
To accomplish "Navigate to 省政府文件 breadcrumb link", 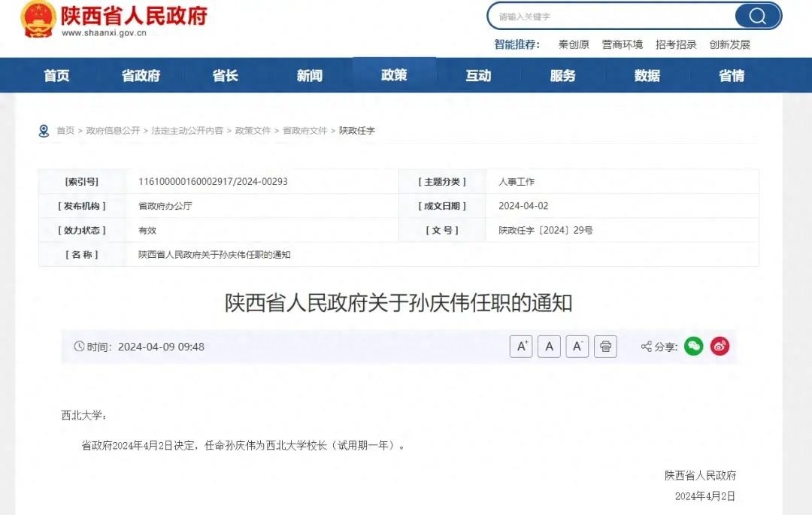I will tap(304, 131).
